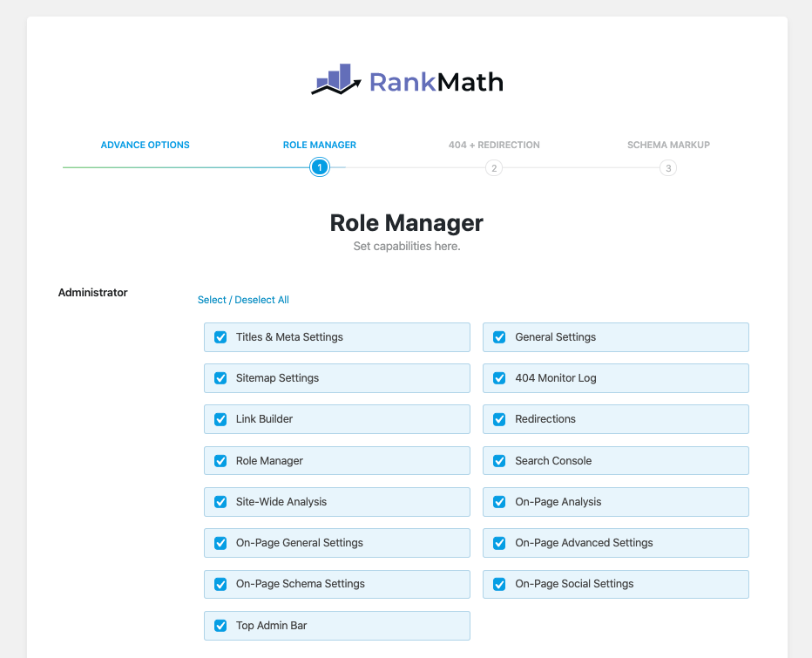Disable Link Builder capability

(x=220, y=419)
